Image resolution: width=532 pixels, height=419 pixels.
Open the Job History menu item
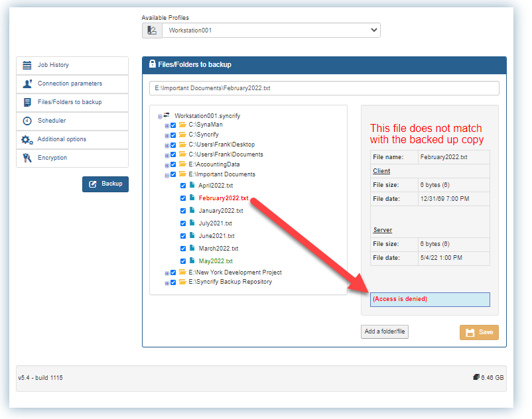pyautogui.click(x=72, y=65)
